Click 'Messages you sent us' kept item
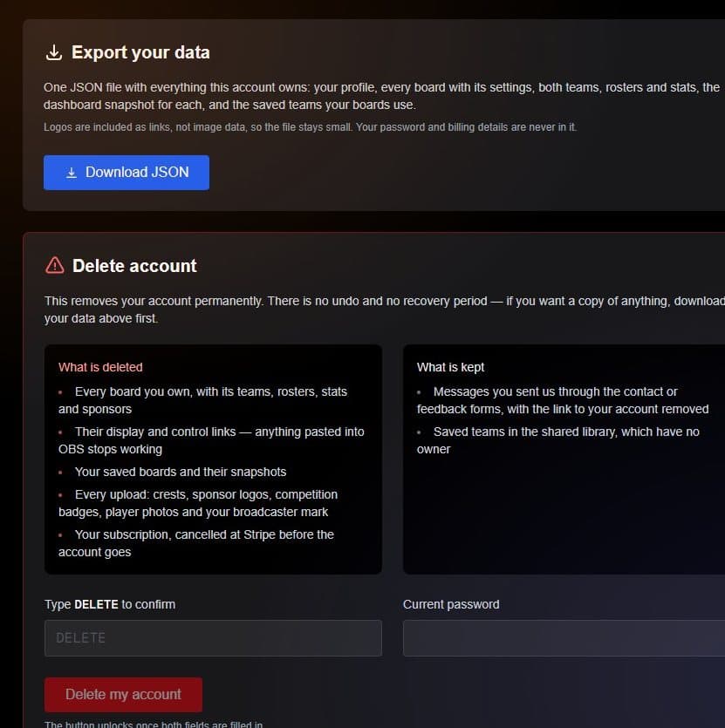 tap(563, 400)
